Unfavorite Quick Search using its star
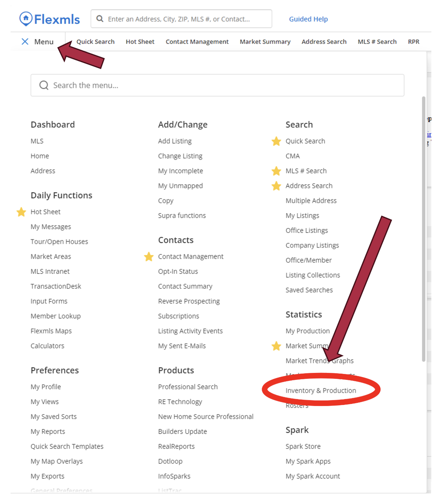443x504 pixels. tap(276, 141)
